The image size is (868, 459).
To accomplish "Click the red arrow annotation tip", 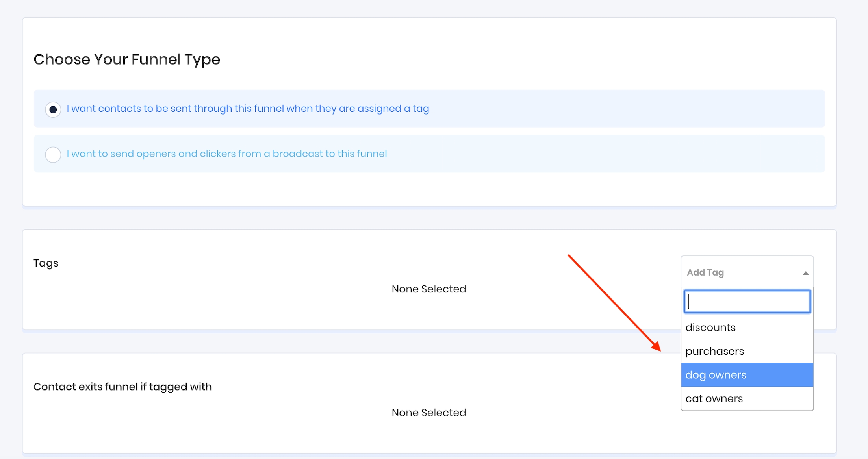I will point(659,350).
